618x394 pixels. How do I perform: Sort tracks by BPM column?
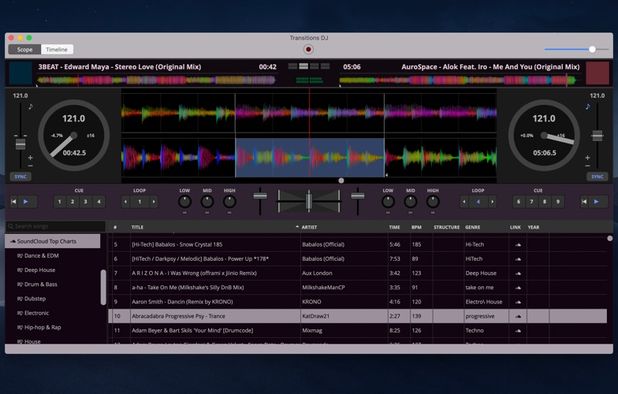click(x=416, y=227)
